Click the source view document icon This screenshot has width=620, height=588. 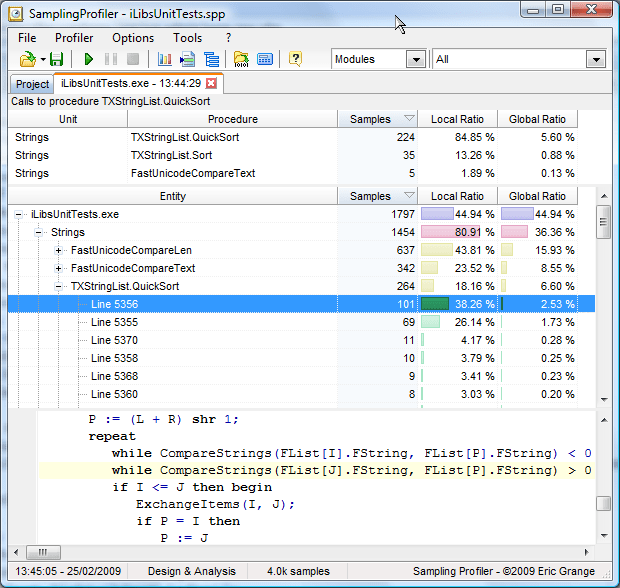pos(187,59)
